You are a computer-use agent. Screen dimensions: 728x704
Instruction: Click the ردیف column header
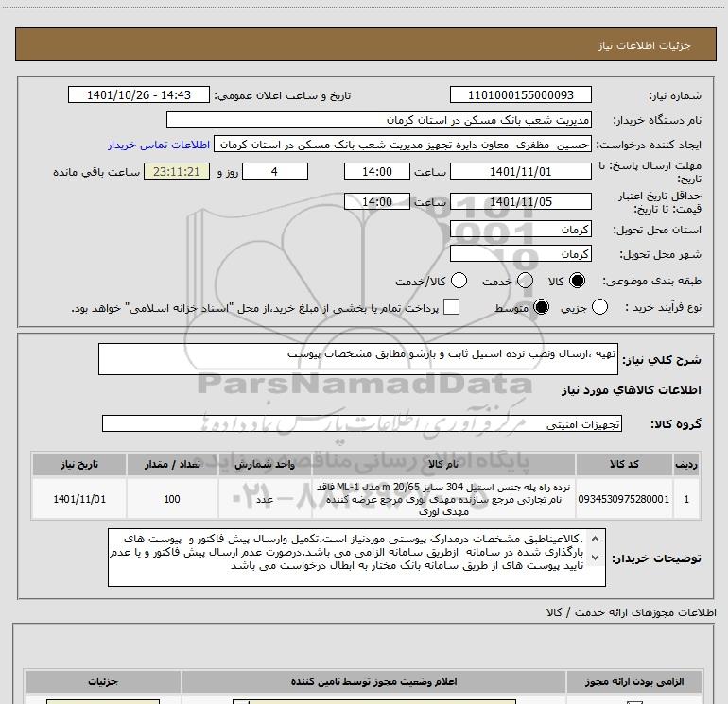click(x=686, y=464)
